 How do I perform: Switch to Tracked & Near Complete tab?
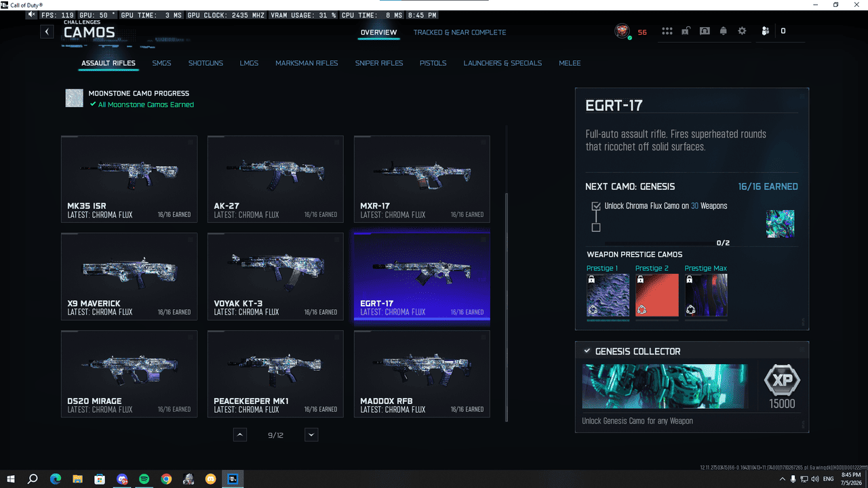(x=460, y=33)
